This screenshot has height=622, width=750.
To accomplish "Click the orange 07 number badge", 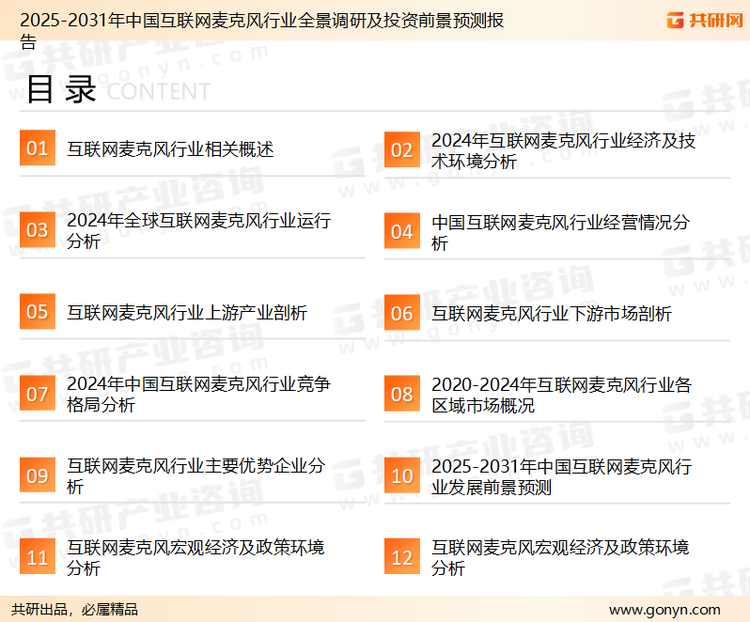I will point(37,393).
